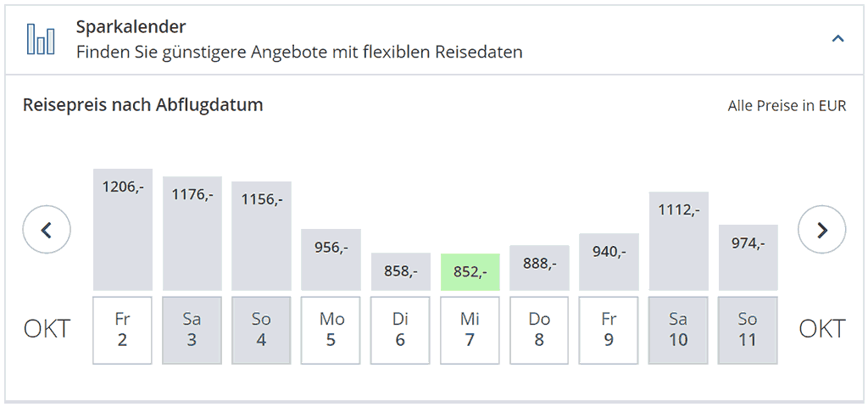Screen dimensions: 868x407
Task: Collapse the Sparkalender panel with the chevron
Action: (837, 39)
